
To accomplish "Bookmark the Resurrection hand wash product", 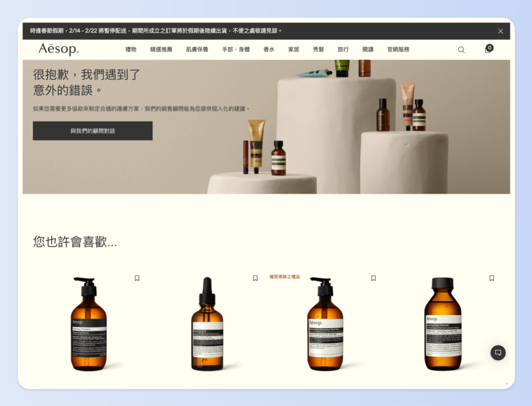I will tap(374, 278).
